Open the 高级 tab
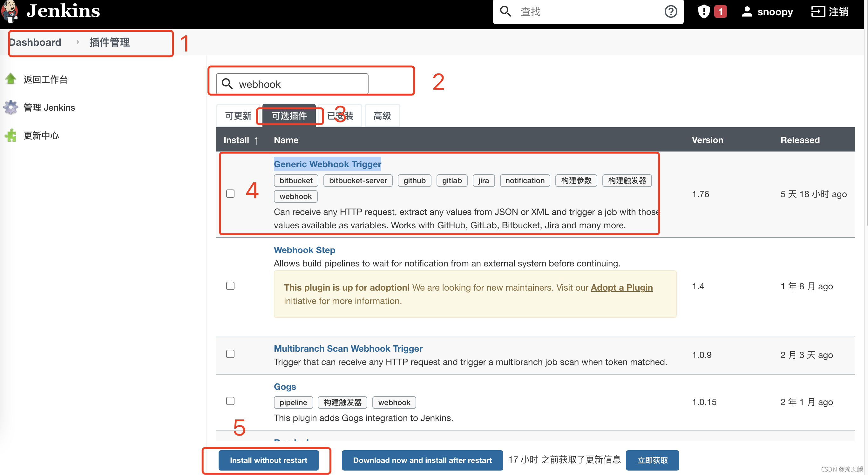The height and width of the screenshot is (475, 868). pyautogui.click(x=382, y=116)
